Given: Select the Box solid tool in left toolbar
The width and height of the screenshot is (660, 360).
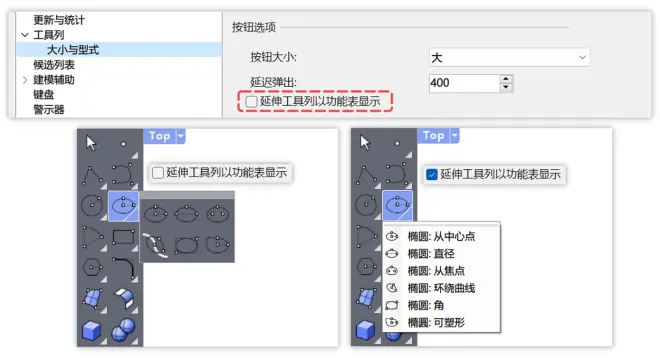Looking at the screenshot, I should click(x=92, y=330).
